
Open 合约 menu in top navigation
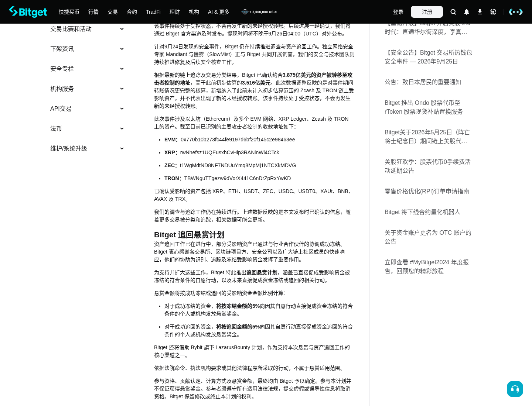pyautogui.click(x=132, y=12)
